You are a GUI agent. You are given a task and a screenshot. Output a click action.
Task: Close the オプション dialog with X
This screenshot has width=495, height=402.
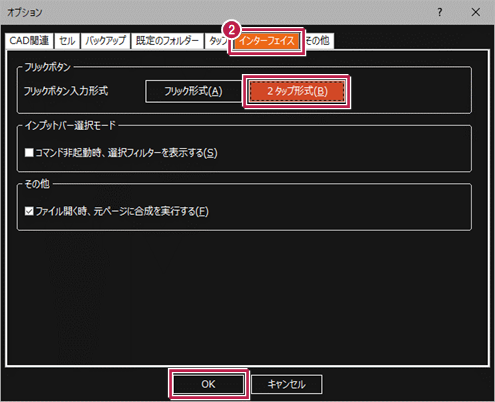point(476,12)
